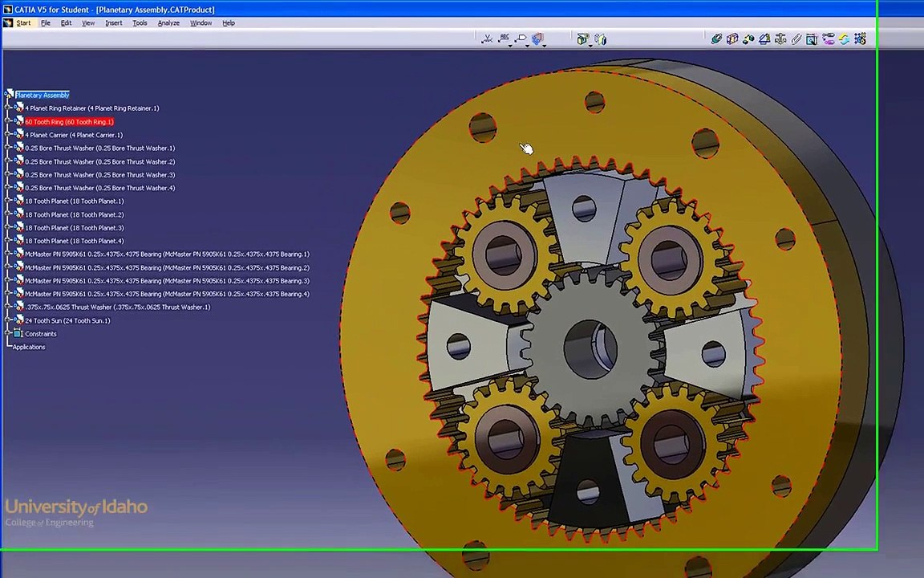Viewport: 924px width, 578px height.
Task: Click the Contact Constraint icon
Action: point(732,39)
